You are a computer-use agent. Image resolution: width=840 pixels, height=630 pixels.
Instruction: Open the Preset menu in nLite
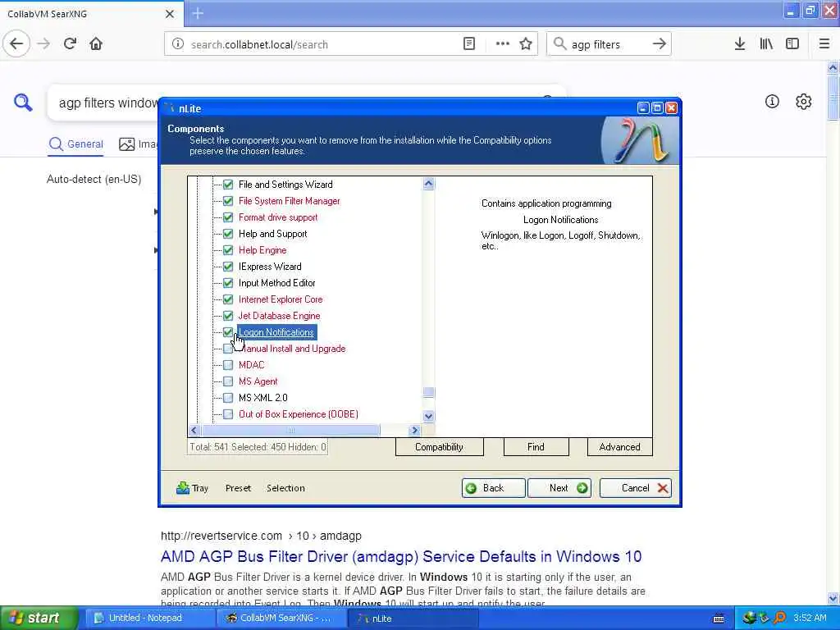coord(239,488)
